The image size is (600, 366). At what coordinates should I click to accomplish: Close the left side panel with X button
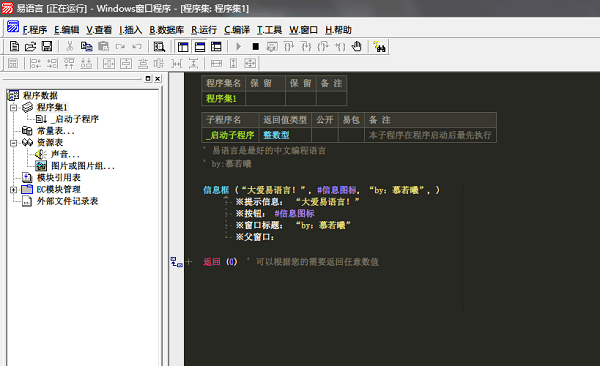(x=158, y=78)
